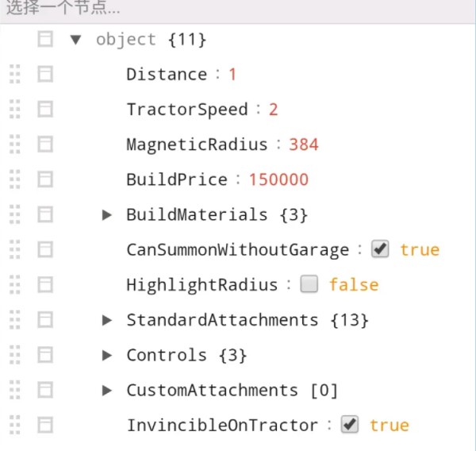Click the 选择一个节点 path bar

[x=238, y=10]
